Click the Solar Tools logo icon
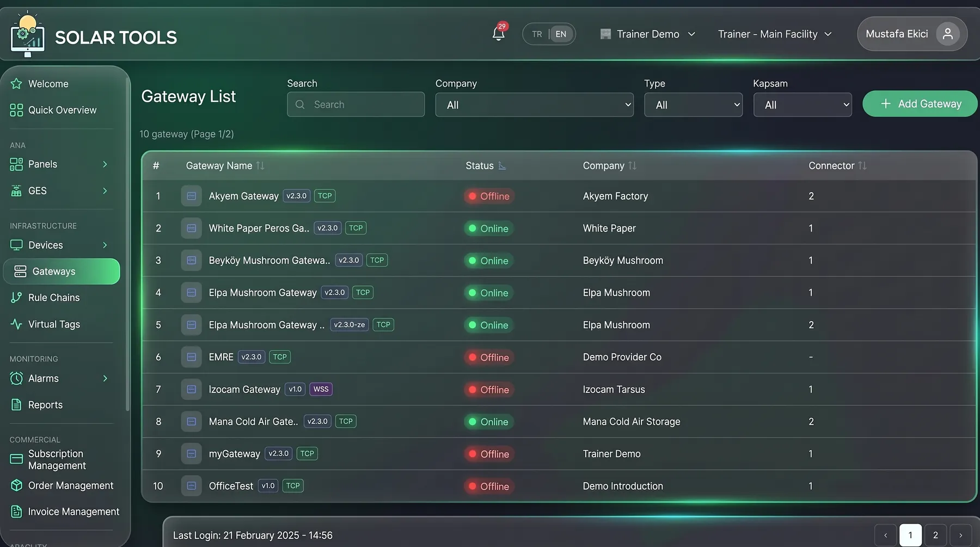 tap(27, 35)
